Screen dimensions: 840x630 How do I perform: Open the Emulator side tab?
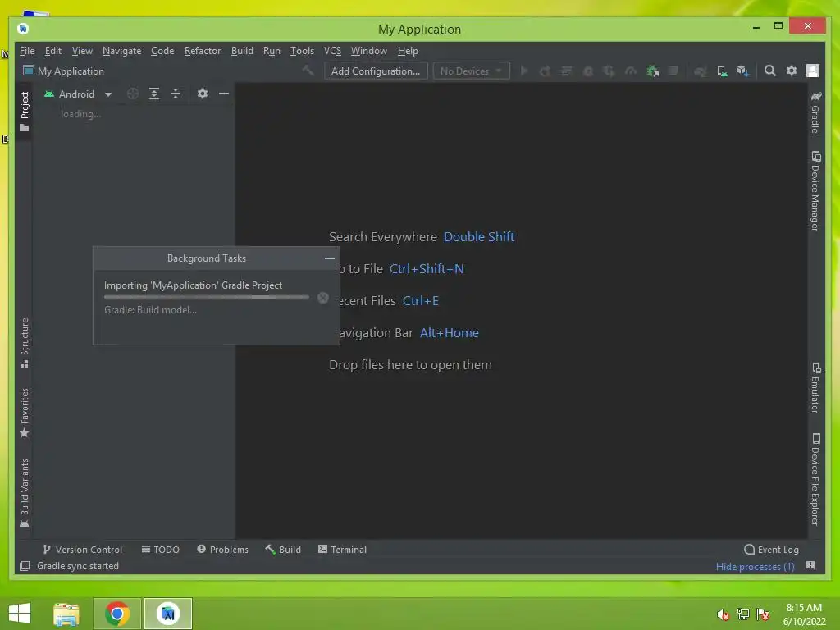(x=815, y=388)
